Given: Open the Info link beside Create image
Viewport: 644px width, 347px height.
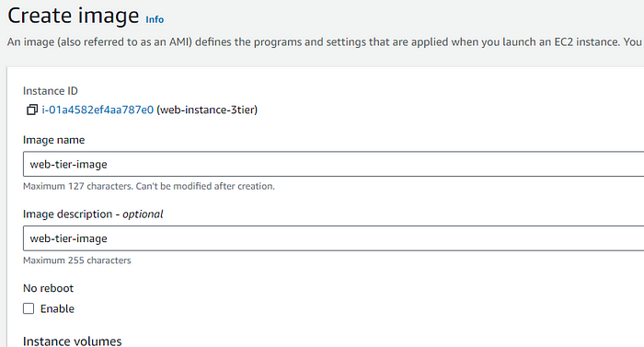Looking at the screenshot, I should click(155, 19).
